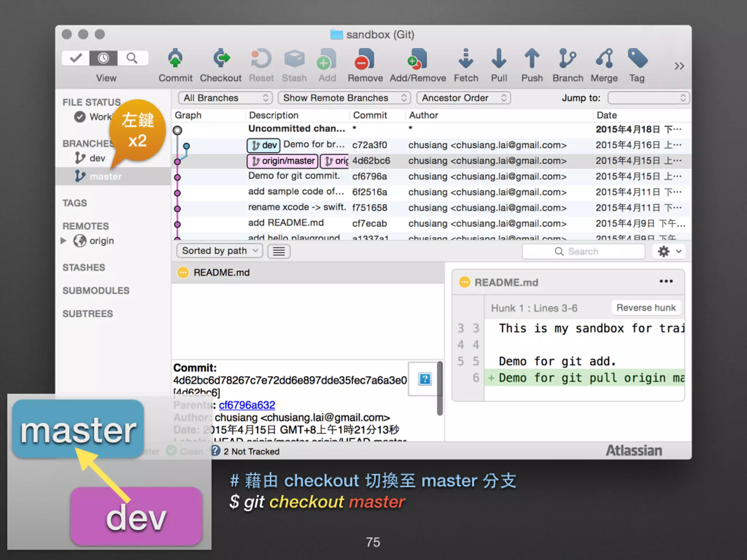Click the Commit toolbar icon
This screenshot has height=560, width=747.
pyautogui.click(x=175, y=59)
